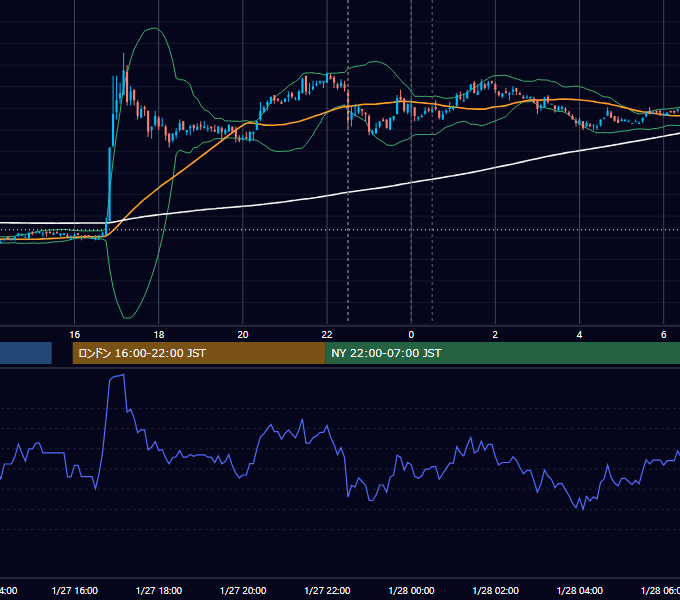Viewport: 680px width, 600px height.
Task: Click the upper Bollinger band peak near 18
Action: pos(154,28)
